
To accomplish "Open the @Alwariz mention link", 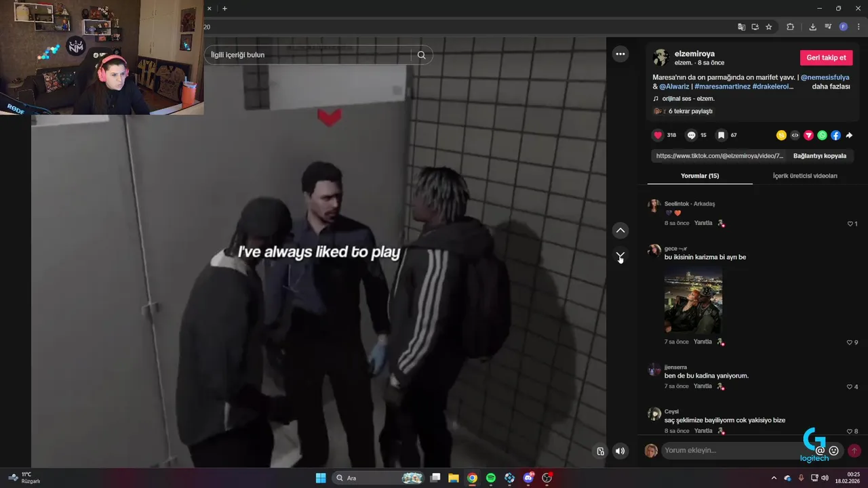I will 675,87.
